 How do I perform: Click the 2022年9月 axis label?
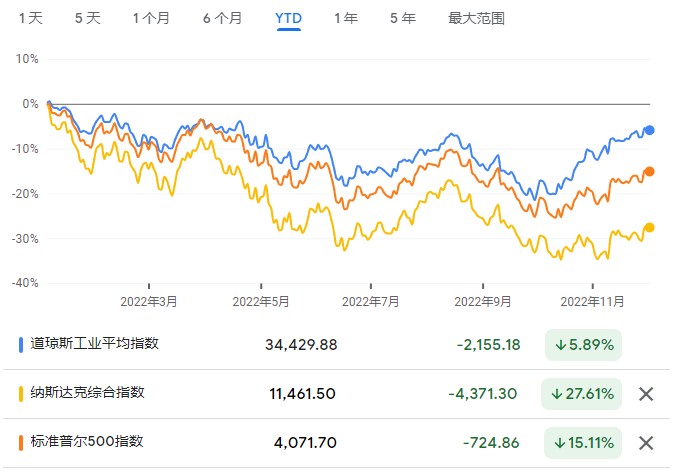pyautogui.click(x=483, y=302)
